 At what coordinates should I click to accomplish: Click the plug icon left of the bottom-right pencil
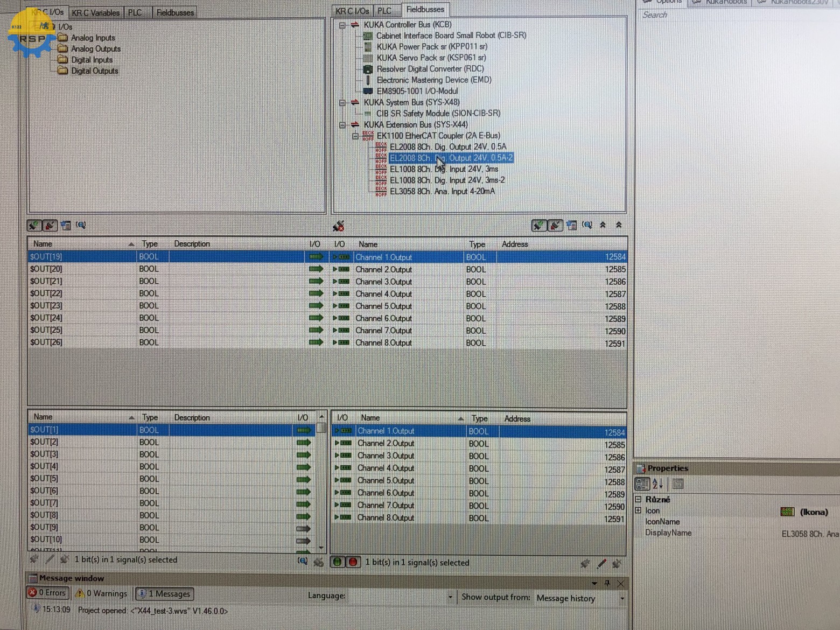(585, 564)
